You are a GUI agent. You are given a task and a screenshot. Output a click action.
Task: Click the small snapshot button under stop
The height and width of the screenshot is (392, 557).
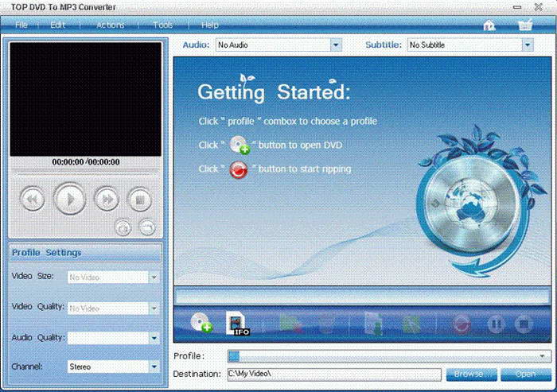point(147,227)
